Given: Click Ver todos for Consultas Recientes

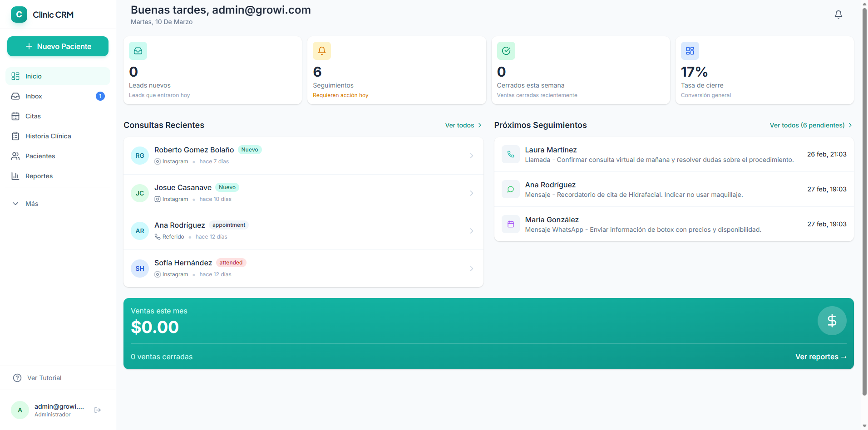Looking at the screenshot, I should pyautogui.click(x=464, y=125).
